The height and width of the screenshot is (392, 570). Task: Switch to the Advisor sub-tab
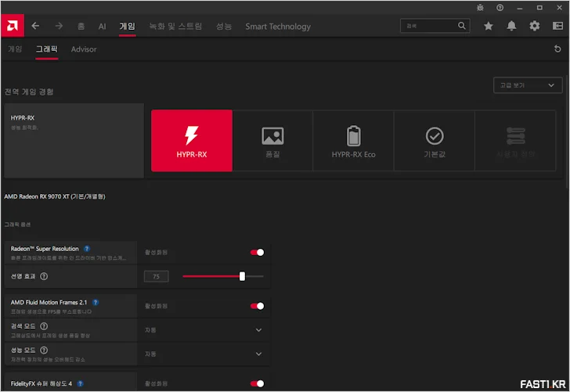(84, 49)
